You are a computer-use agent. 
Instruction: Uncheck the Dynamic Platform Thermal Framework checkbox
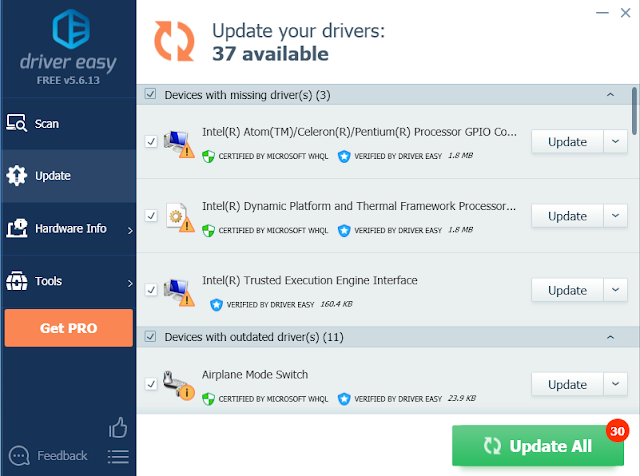tap(151, 216)
